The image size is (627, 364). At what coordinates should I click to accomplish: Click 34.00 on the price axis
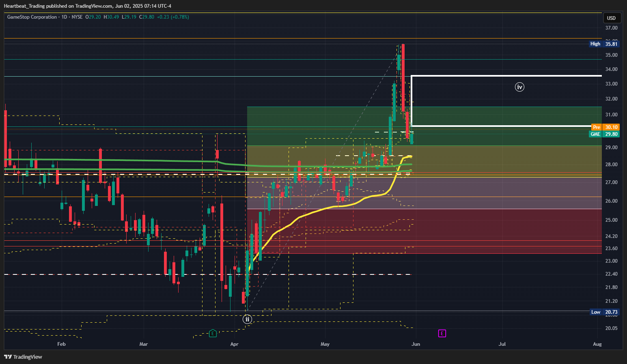click(x=612, y=69)
